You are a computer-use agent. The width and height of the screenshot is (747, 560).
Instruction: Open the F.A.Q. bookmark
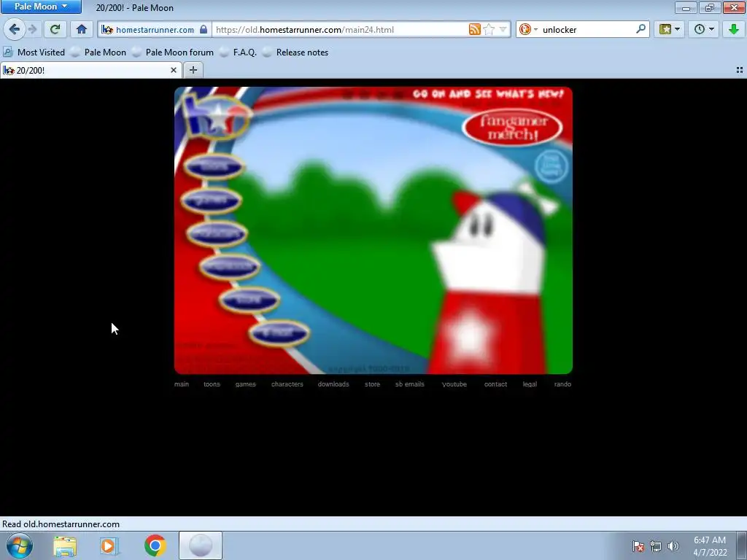pyautogui.click(x=239, y=52)
